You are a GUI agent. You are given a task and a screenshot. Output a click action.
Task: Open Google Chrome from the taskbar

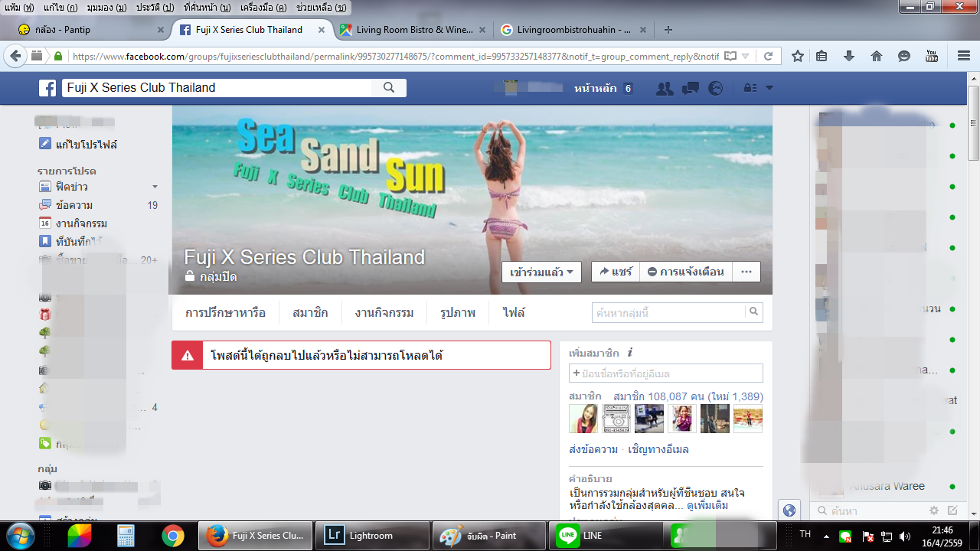click(173, 536)
